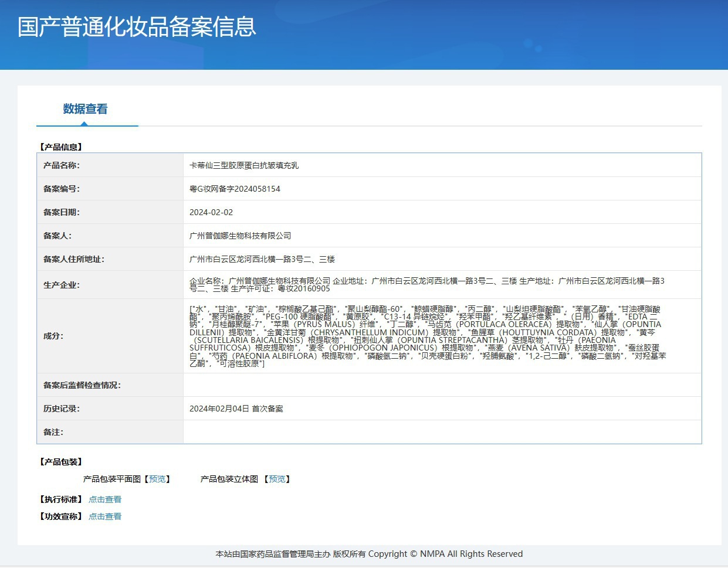Click the 备案人住所地址 address value
This screenshot has height=568, width=728.
262,259
